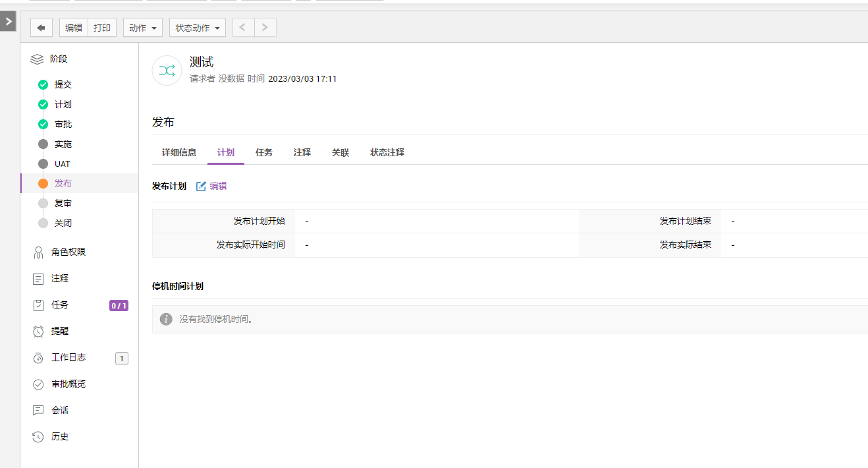Expand the left sidebar panel chevron
The height and width of the screenshot is (468, 868).
pos(7,22)
